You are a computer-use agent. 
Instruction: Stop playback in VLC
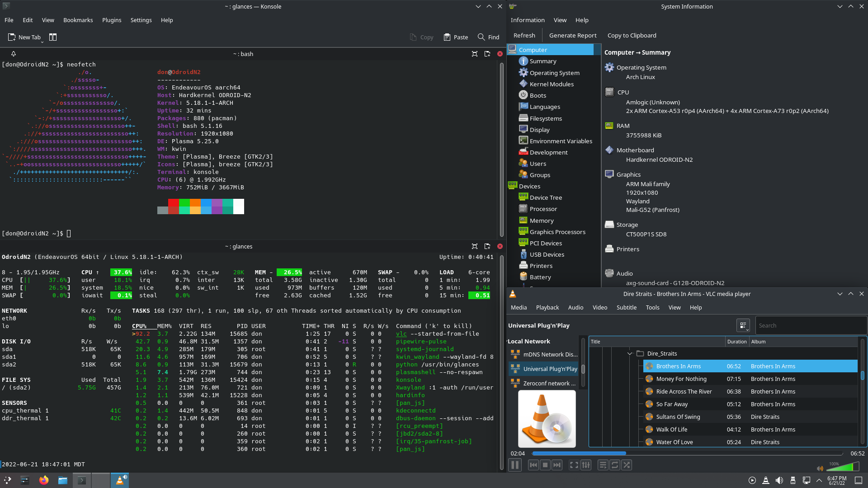(545, 465)
